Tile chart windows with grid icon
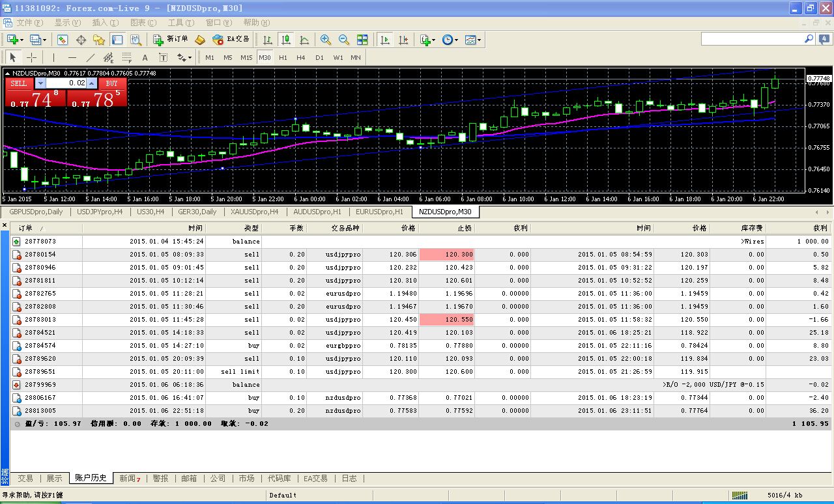The width and height of the screenshot is (834, 504). tap(362, 40)
